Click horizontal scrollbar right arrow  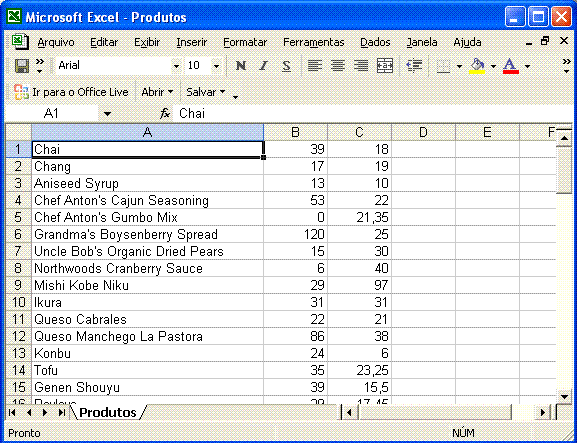[543, 412]
